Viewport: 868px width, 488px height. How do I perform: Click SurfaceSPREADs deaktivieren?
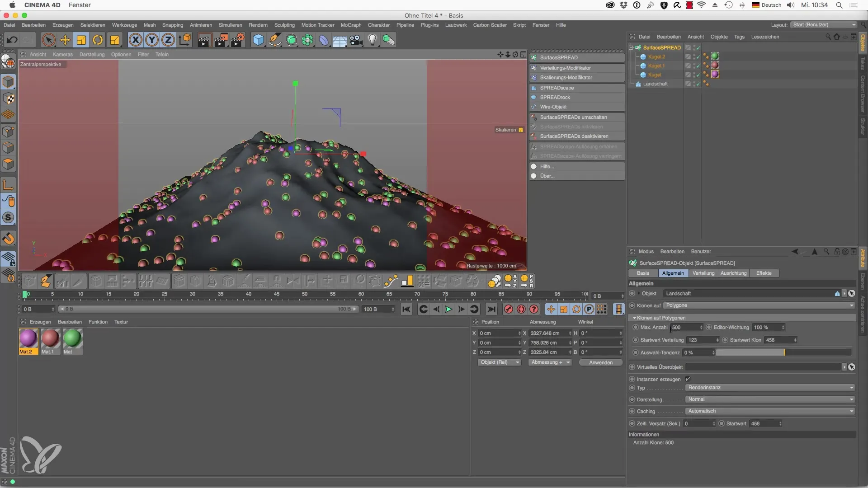tap(577, 136)
